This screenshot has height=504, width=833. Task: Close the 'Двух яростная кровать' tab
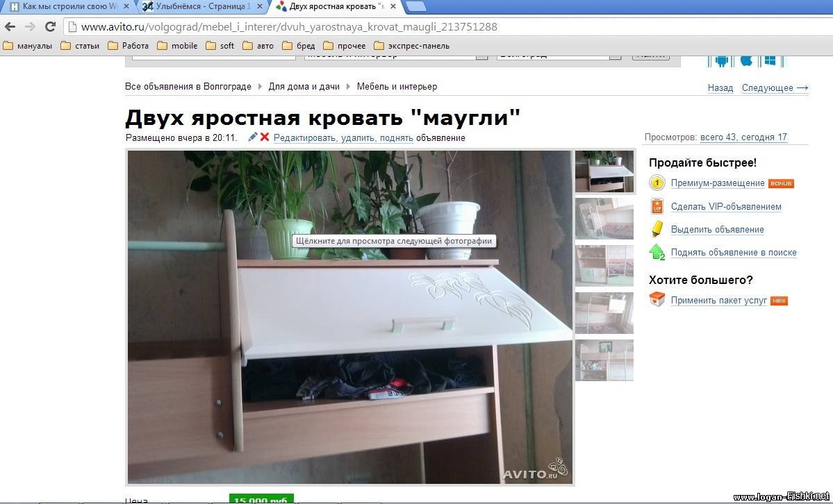click(x=393, y=6)
